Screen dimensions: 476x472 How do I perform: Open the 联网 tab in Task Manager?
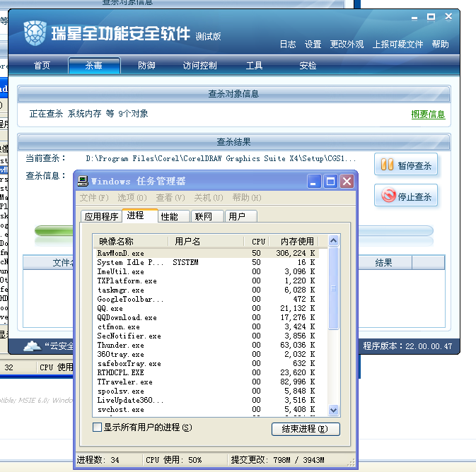[x=208, y=217]
